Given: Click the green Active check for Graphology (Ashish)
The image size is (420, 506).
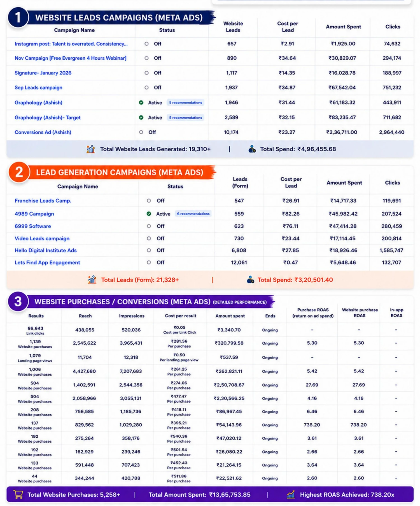Looking at the screenshot, I should click(x=141, y=103).
